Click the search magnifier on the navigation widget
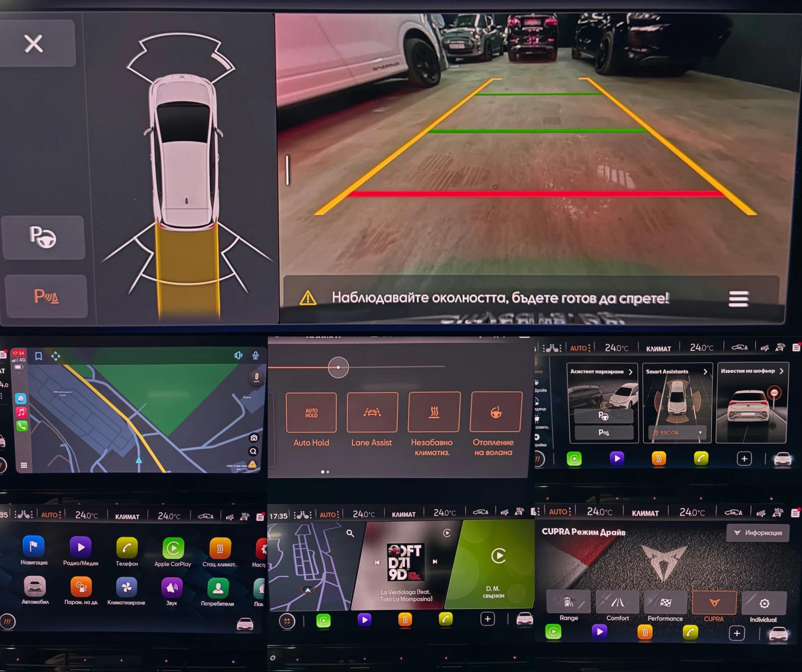 tap(350, 534)
